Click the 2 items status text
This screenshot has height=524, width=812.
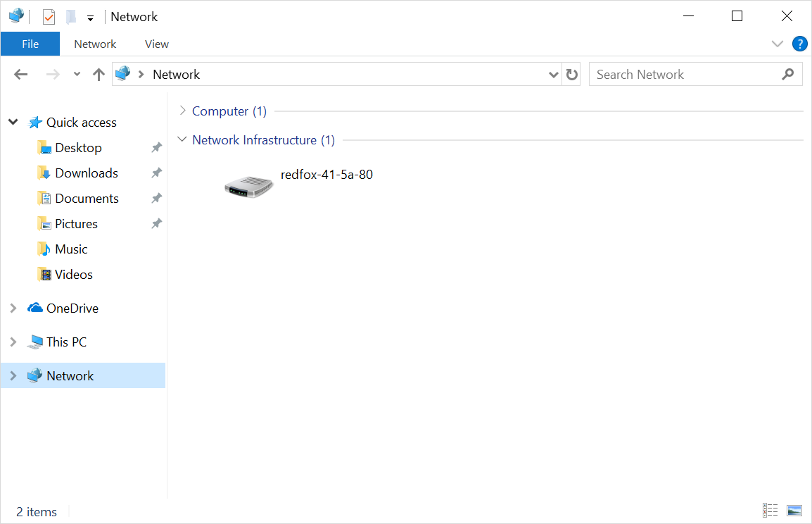(x=37, y=512)
